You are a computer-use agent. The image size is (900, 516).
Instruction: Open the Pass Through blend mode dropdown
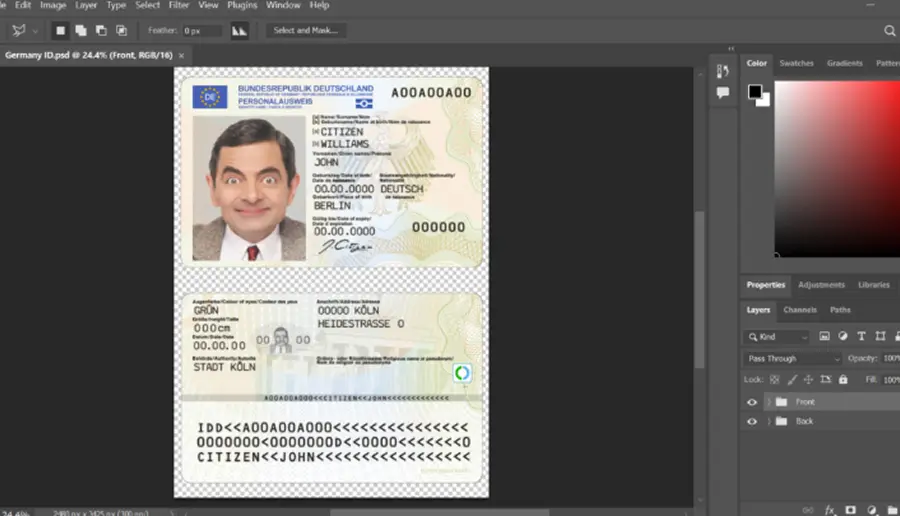coord(793,359)
